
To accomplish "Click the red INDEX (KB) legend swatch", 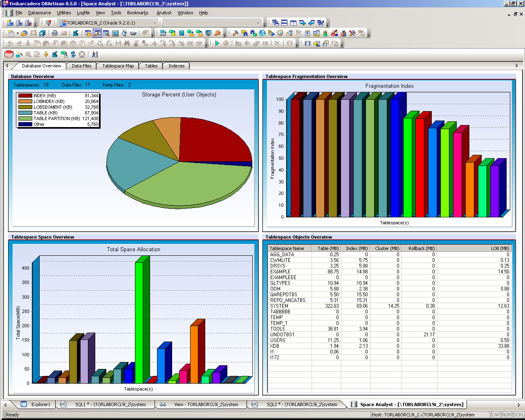I will point(25,96).
